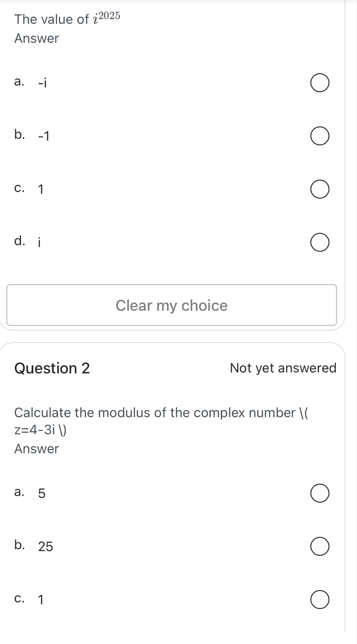This screenshot has height=644, width=357.
Task: Choose radio button for Question 2 option 25
Action: (x=320, y=546)
